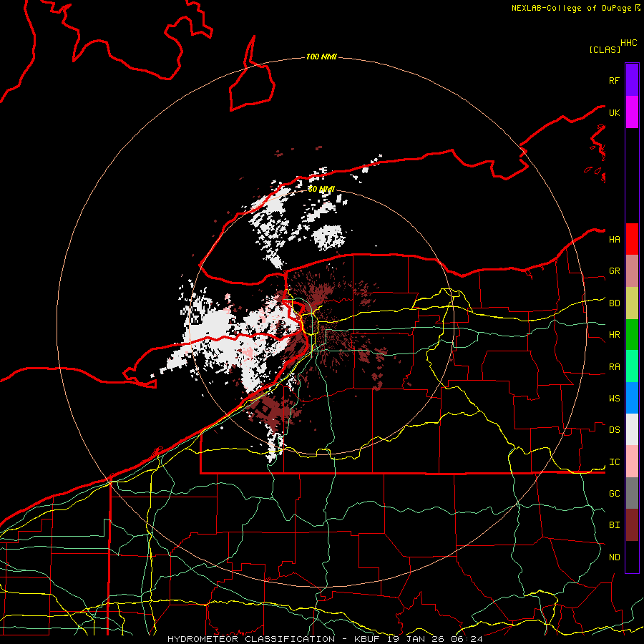Click the DS legend label
The height and width of the screenshot is (644, 644).
pos(614,430)
